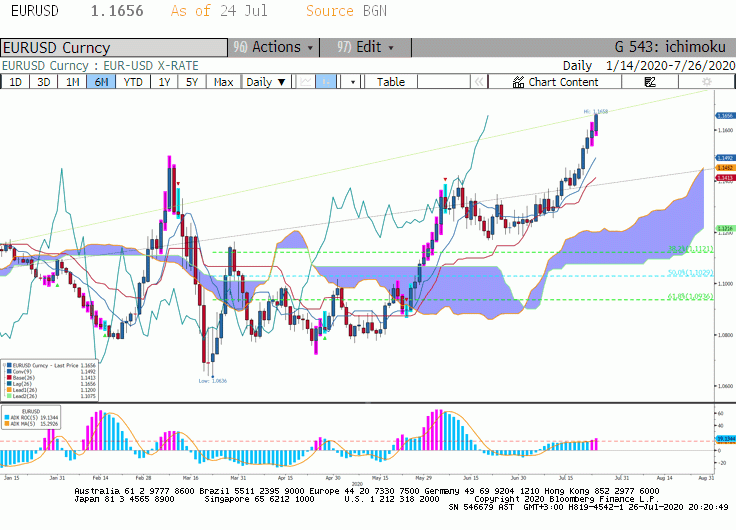Set range to 1D
736x530 pixels.
pyautogui.click(x=15, y=82)
